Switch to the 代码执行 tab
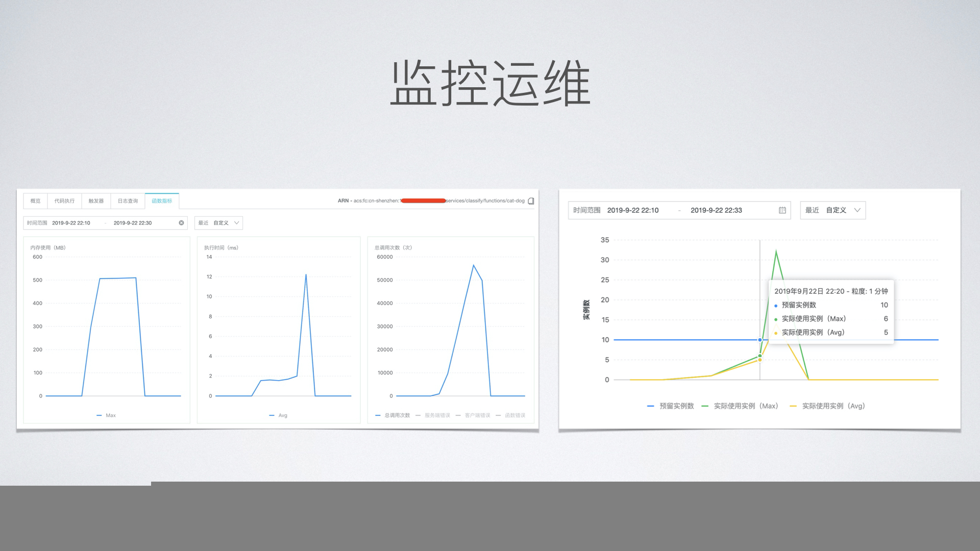Screen dimensions: 980x551 (64, 201)
